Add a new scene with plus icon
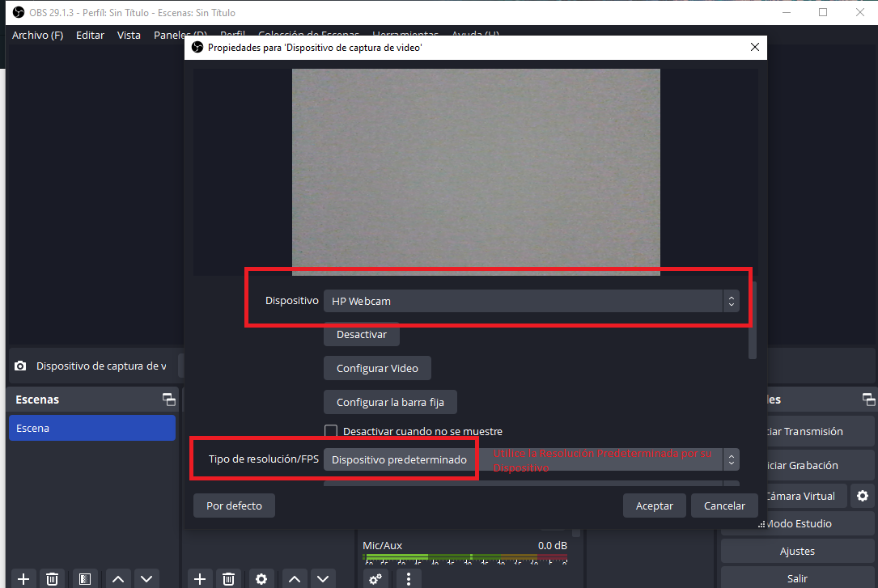Viewport: 878px width, 588px height. coord(23,578)
